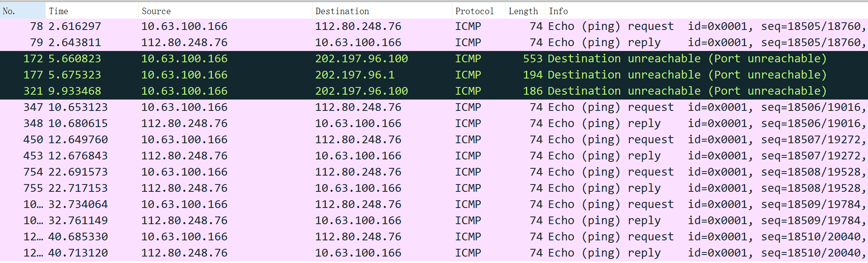Sort by the Protocol column header
The width and height of the screenshot is (868, 263).
pos(479,11)
